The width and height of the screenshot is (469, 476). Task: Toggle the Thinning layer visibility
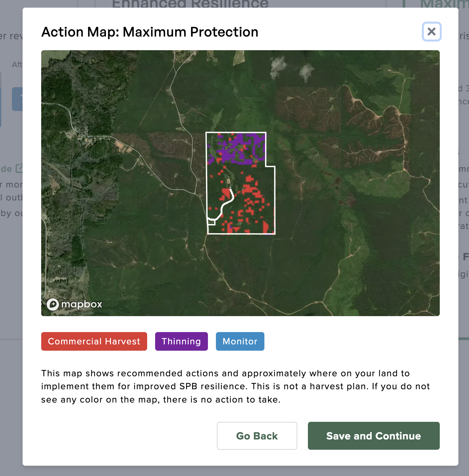[181, 341]
